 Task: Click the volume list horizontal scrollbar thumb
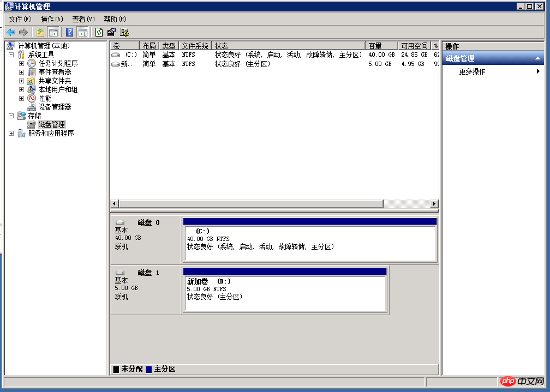tap(251, 204)
